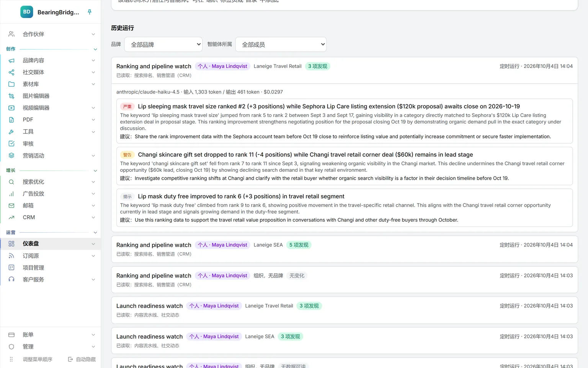Click the 广告投放 bar chart icon
The image size is (588, 368).
point(11,194)
